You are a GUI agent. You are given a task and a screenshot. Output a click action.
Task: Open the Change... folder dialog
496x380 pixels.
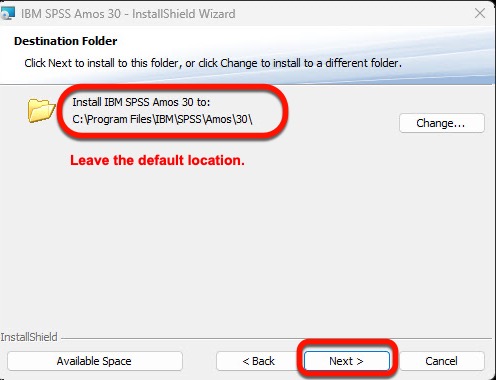[x=442, y=123]
